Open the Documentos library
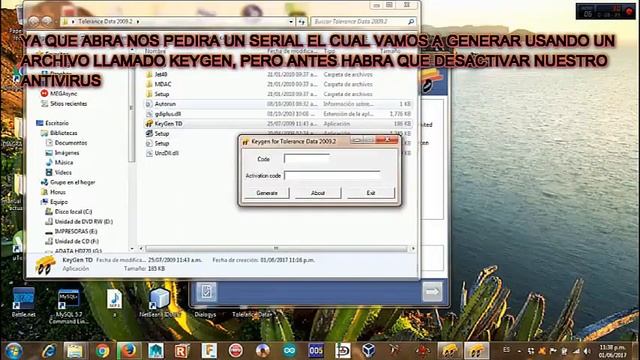 click(66, 143)
